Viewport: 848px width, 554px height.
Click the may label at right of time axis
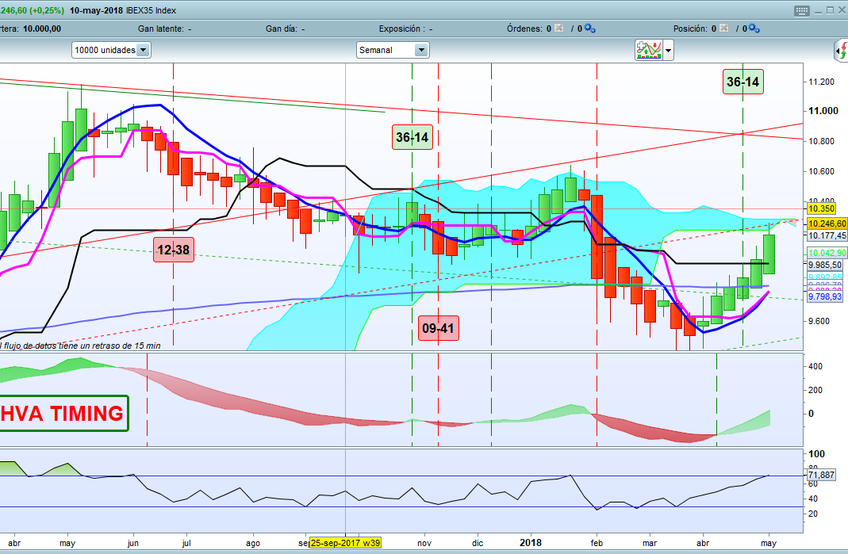[x=768, y=543]
